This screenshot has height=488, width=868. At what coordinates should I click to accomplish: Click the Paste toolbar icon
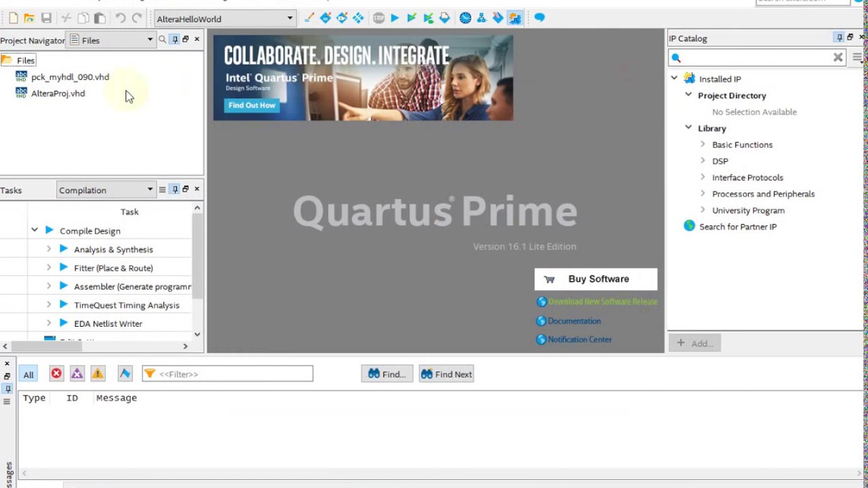click(x=100, y=18)
